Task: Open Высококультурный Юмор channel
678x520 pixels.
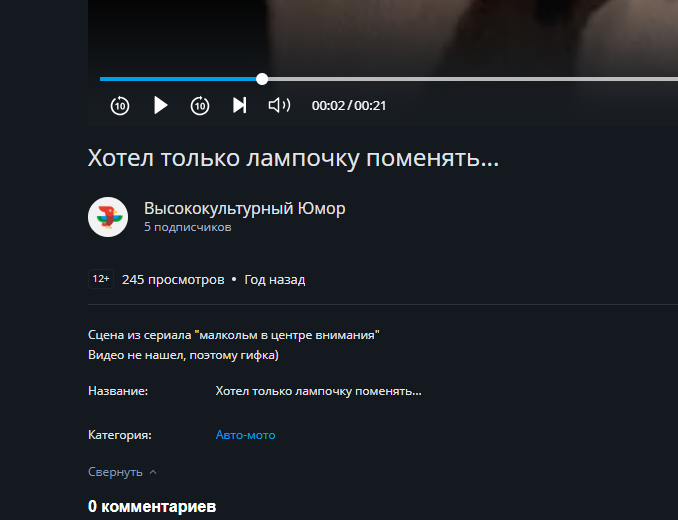Action: click(245, 209)
